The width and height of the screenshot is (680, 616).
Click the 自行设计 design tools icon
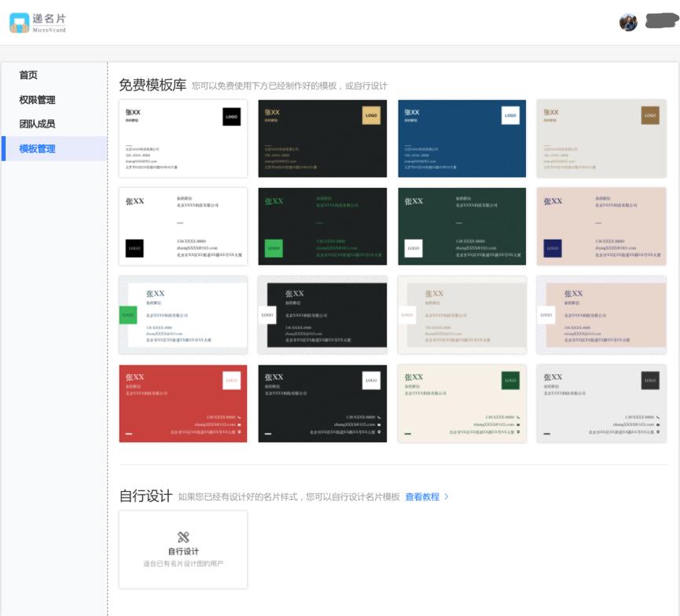183,537
